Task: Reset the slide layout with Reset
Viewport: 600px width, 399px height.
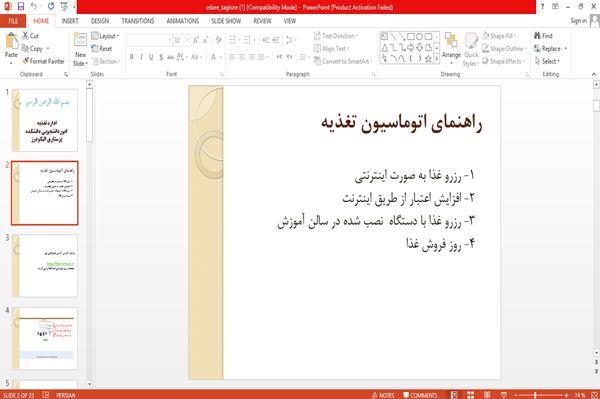Action: (102, 49)
